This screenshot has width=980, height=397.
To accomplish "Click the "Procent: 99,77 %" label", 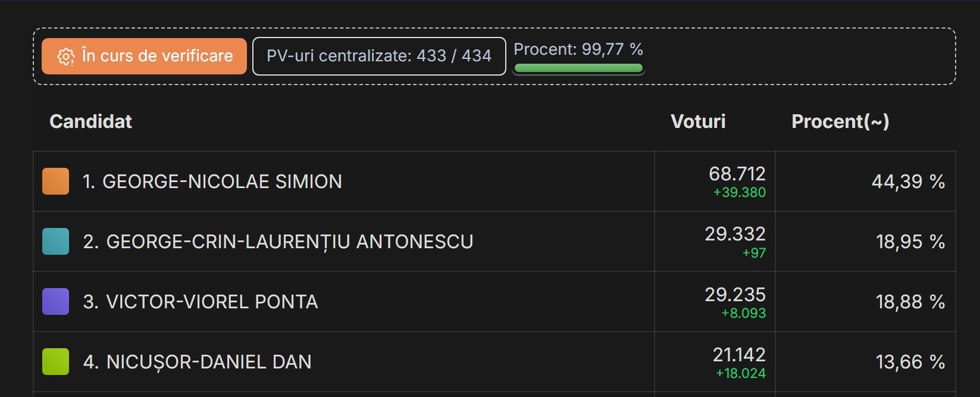I will (578, 49).
